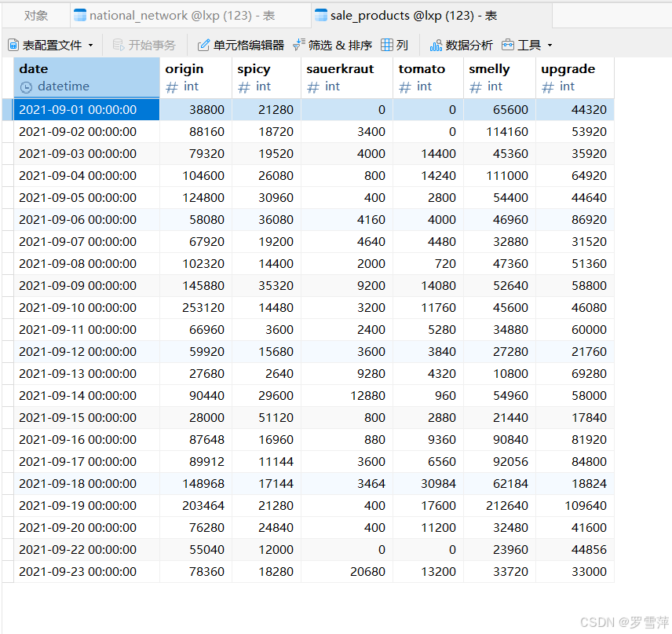Click the tomato column header
This screenshot has height=634, width=672.
428,78
